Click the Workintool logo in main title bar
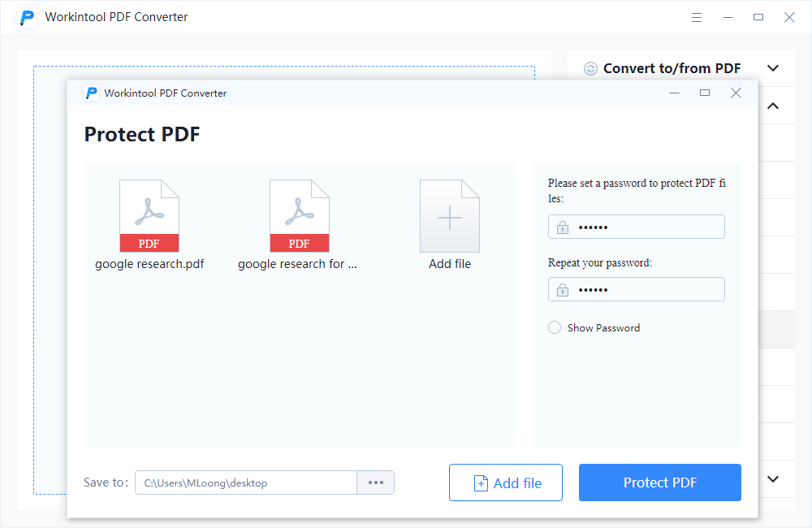 [28, 17]
